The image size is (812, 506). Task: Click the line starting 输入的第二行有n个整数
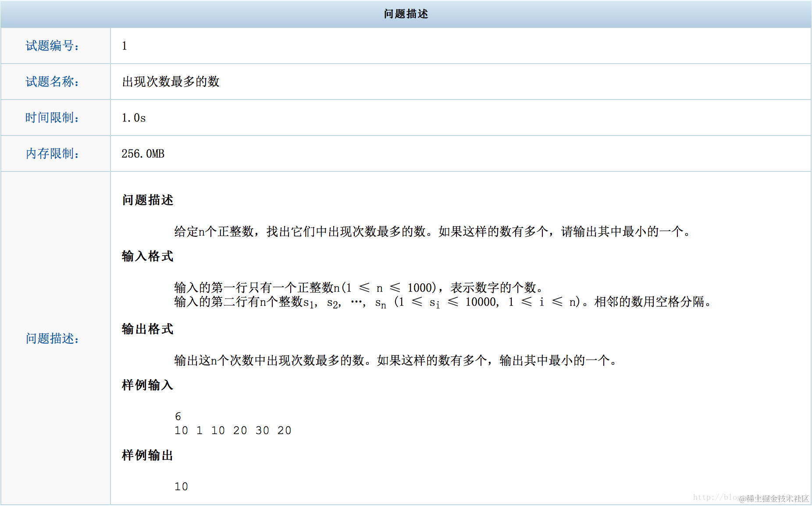point(443,302)
